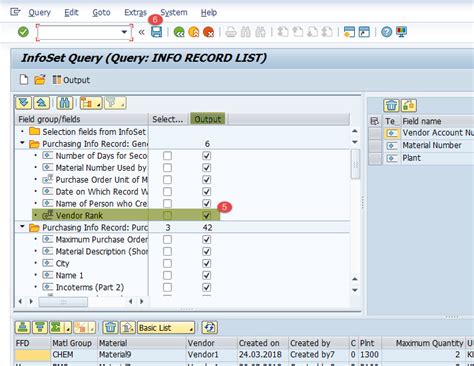Click the Expand all nodes icon
Screen dimensions: 474x366
(24, 103)
